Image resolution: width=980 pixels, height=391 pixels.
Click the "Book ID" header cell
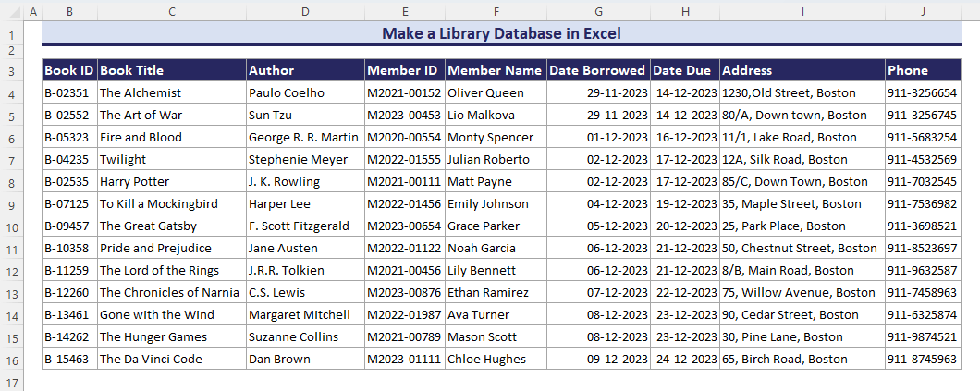tap(69, 70)
